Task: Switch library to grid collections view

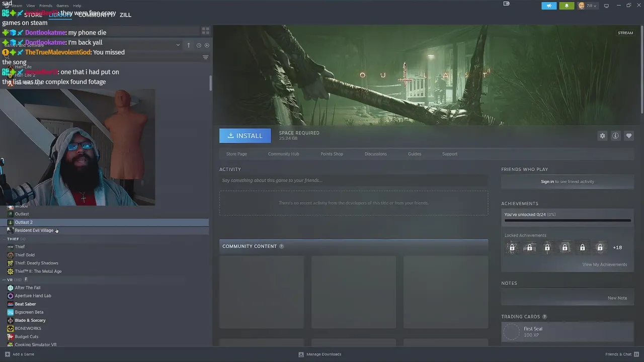Action: pos(205,31)
